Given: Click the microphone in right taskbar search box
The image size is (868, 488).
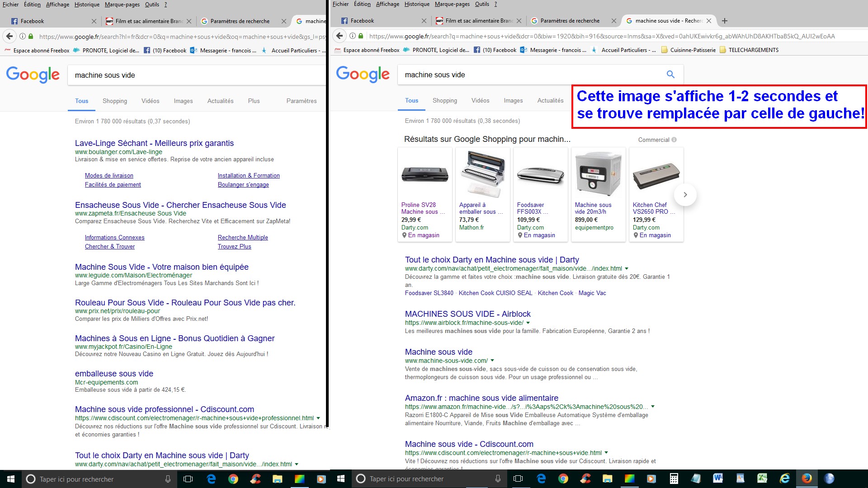Looking at the screenshot, I should point(498,479).
